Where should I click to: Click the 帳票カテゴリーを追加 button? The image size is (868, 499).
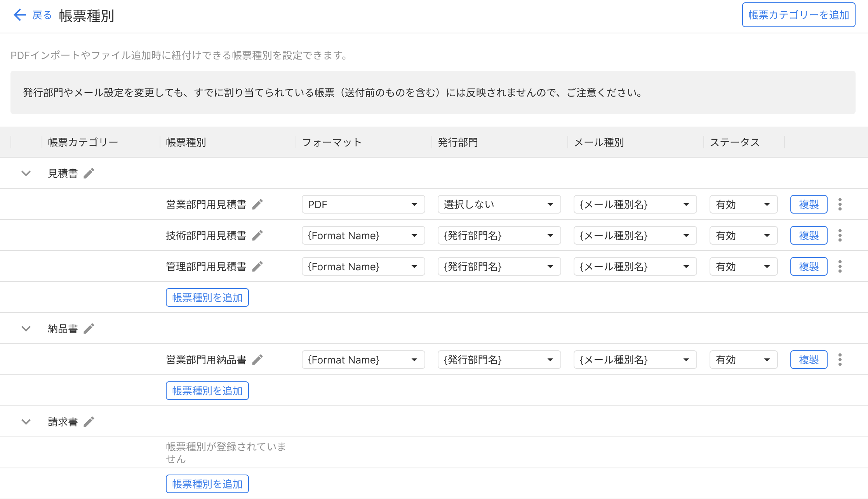[798, 15]
